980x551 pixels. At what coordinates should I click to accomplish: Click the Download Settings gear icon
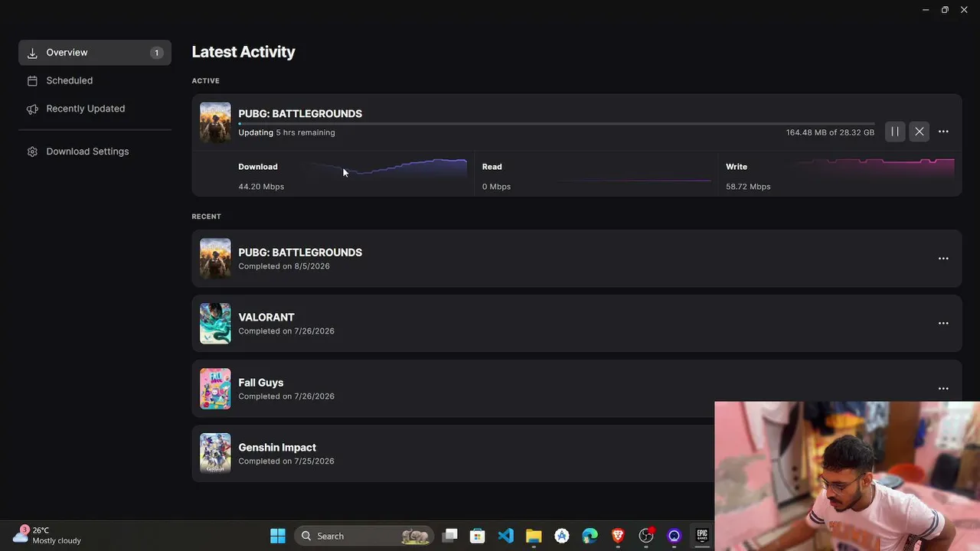pyautogui.click(x=32, y=152)
